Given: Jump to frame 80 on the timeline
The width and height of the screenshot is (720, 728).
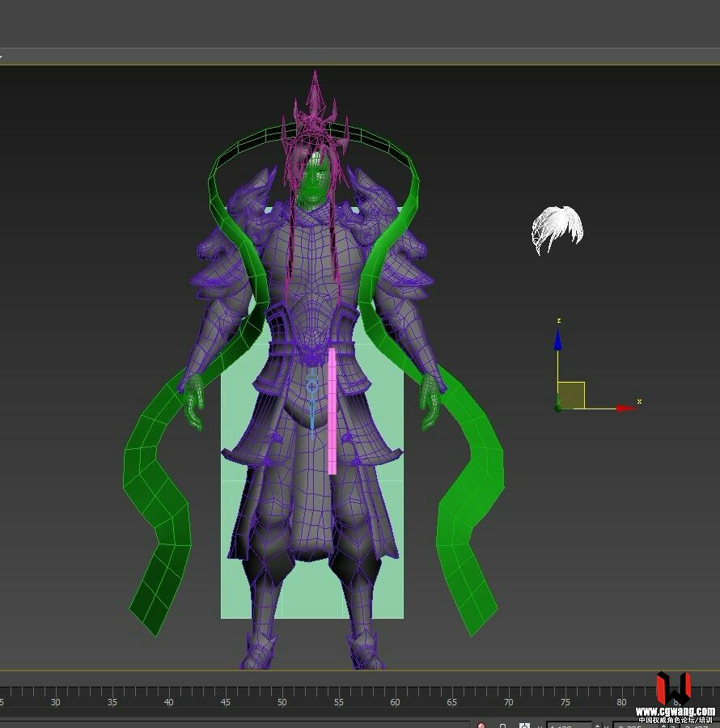Looking at the screenshot, I should pyautogui.click(x=621, y=702).
